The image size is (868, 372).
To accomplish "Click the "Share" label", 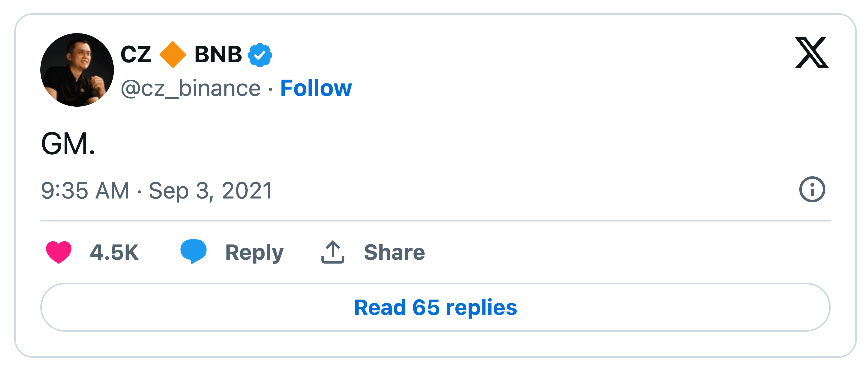I will coord(394,253).
